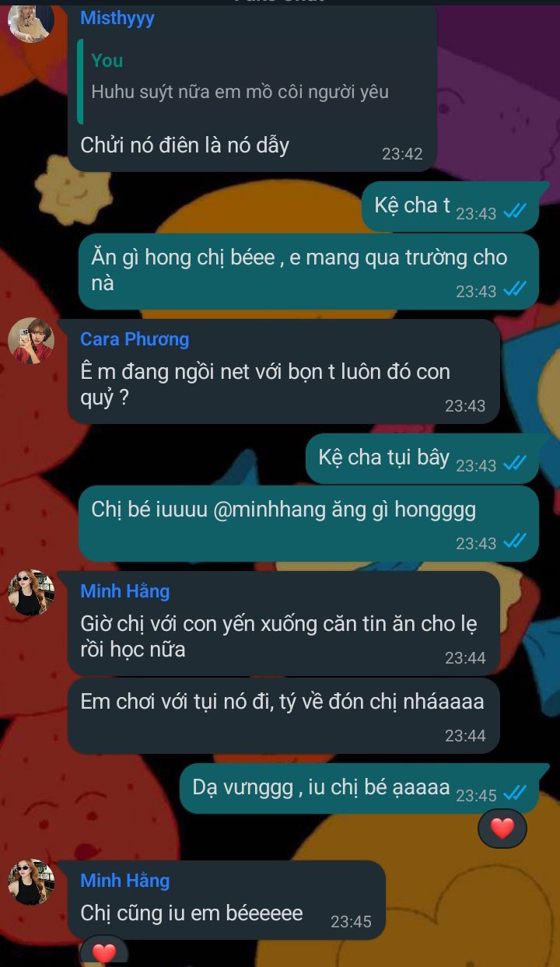
Task: Tap the 'Giờ chị với con yến' message bubble
Action: pos(284,623)
